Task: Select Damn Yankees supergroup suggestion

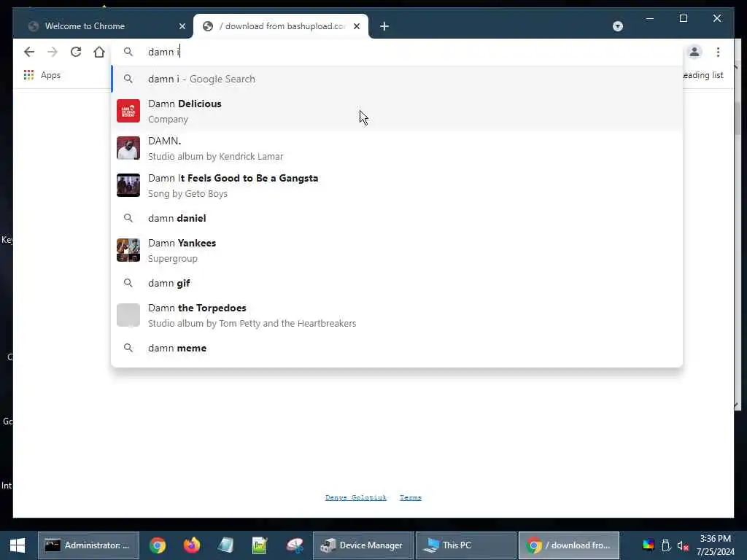Action: click(397, 251)
